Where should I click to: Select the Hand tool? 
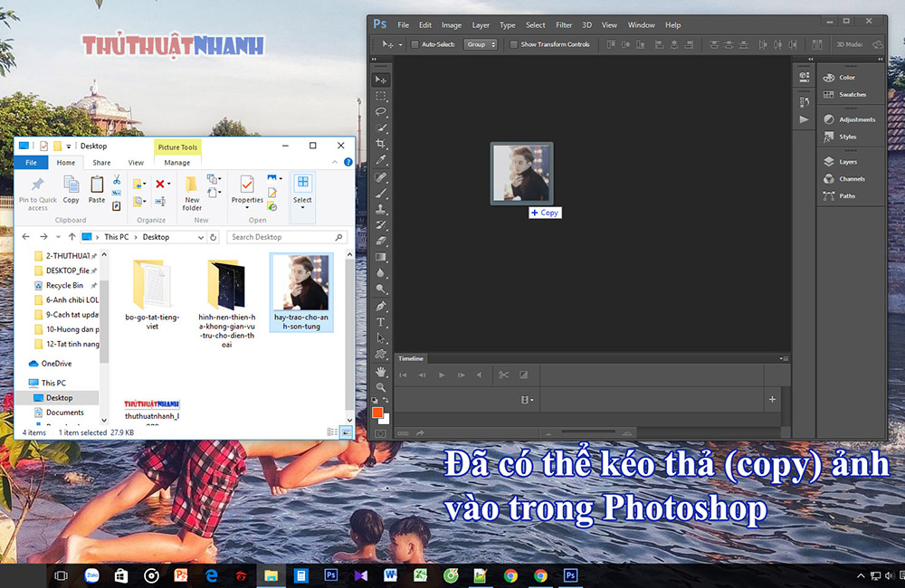381,371
